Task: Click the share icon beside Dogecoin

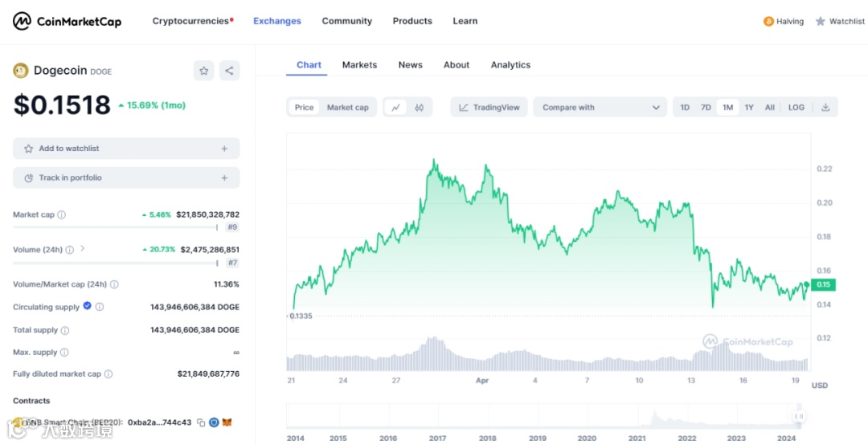Action: coord(229,71)
